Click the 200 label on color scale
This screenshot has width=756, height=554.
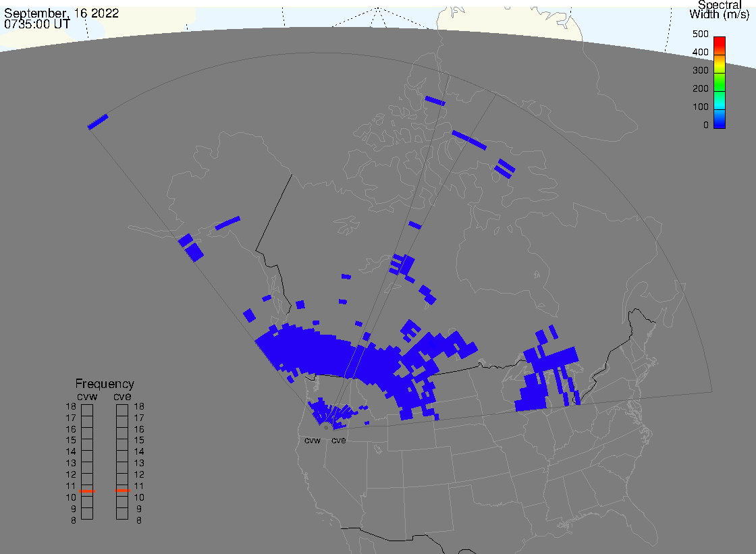tap(700, 88)
